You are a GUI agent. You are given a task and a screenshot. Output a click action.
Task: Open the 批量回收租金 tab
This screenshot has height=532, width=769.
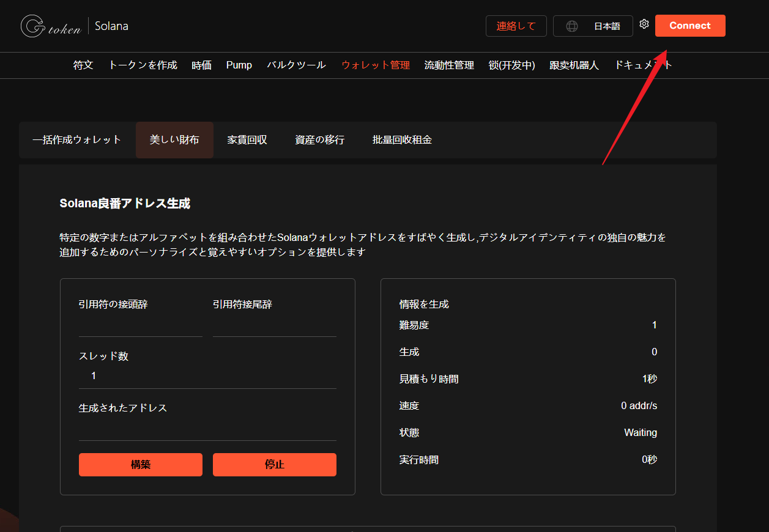[x=402, y=140]
